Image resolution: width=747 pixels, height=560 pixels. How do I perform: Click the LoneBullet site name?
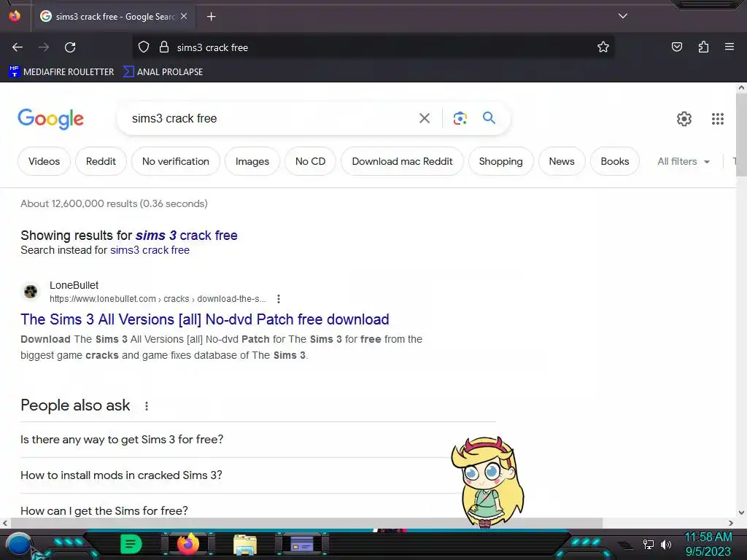pos(74,285)
